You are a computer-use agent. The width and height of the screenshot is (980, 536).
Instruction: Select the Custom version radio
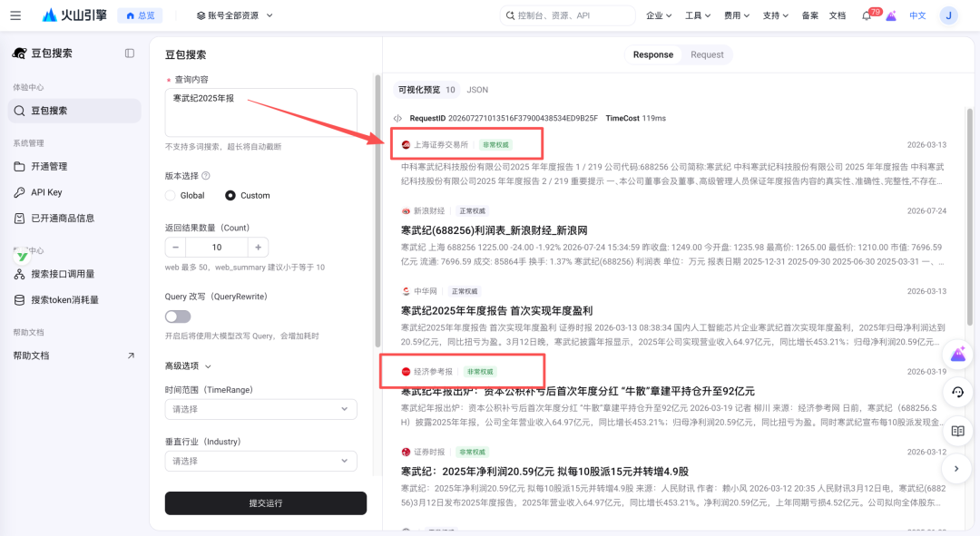pyautogui.click(x=230, y=196)
